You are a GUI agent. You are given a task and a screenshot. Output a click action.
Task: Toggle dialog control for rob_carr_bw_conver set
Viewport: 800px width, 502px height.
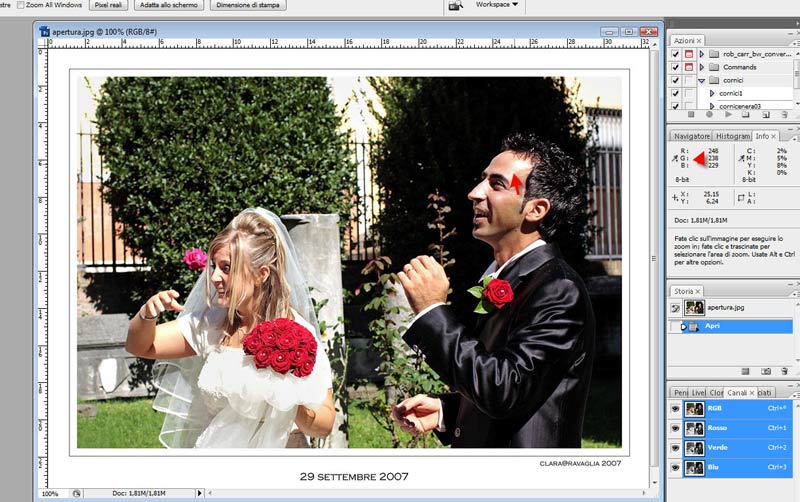point(689,54)
